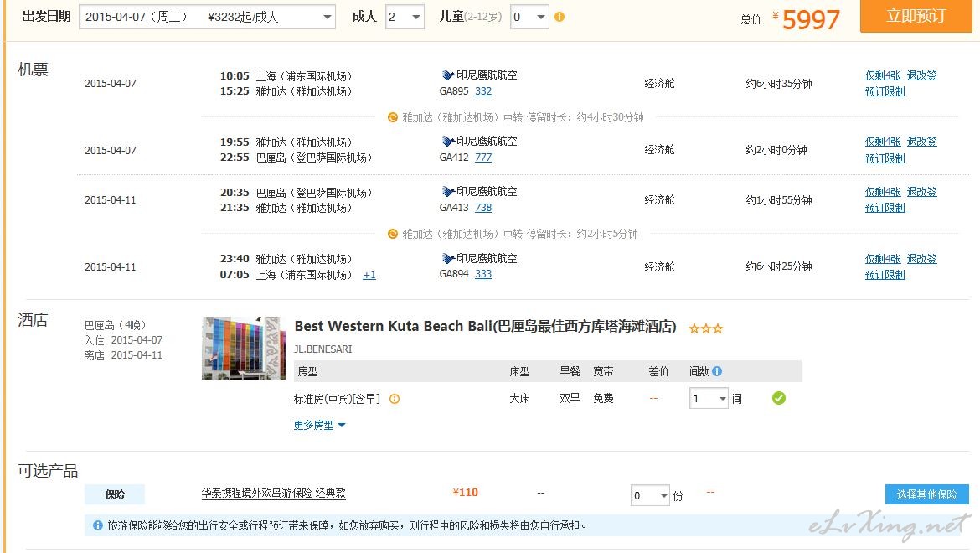Screen dimensions: 980x553
Task: Click 预订限制 link for flight GA895
Action: click(885, 91)
